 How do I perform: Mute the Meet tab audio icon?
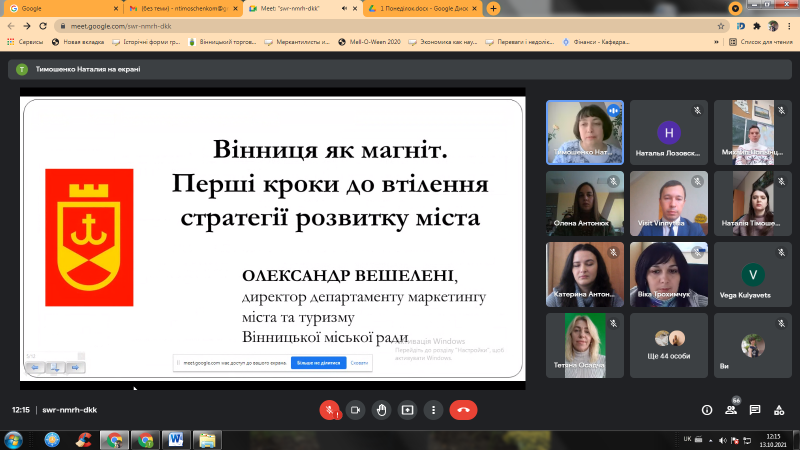pos(344,9)
